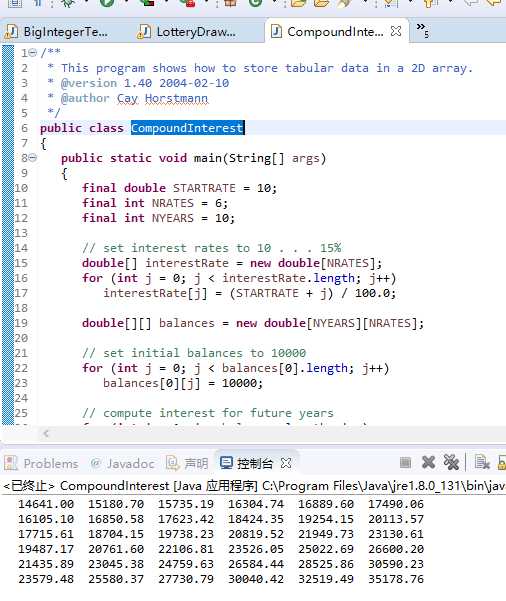
Task: Click console value 14641.00
Action: tap(46, 504)
